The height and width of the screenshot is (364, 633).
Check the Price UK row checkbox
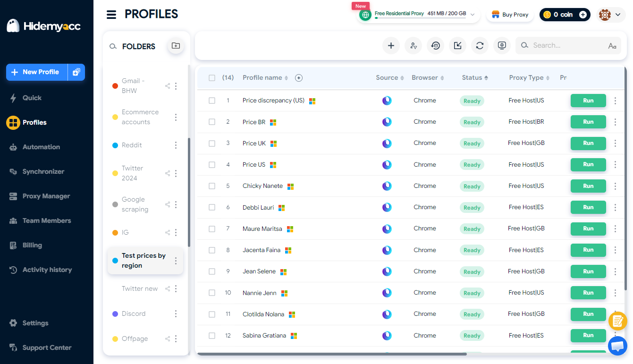pos(212,143)
